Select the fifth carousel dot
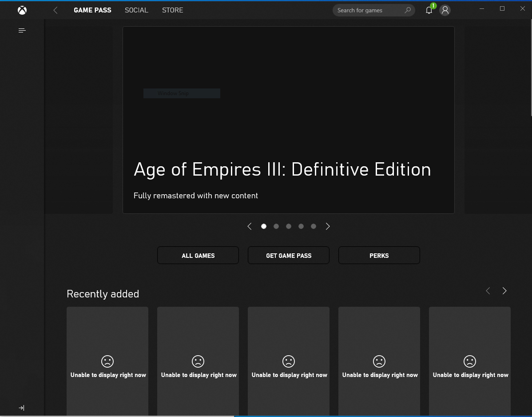The width and height of the screenshot is (532, 417). click(314, 226)
